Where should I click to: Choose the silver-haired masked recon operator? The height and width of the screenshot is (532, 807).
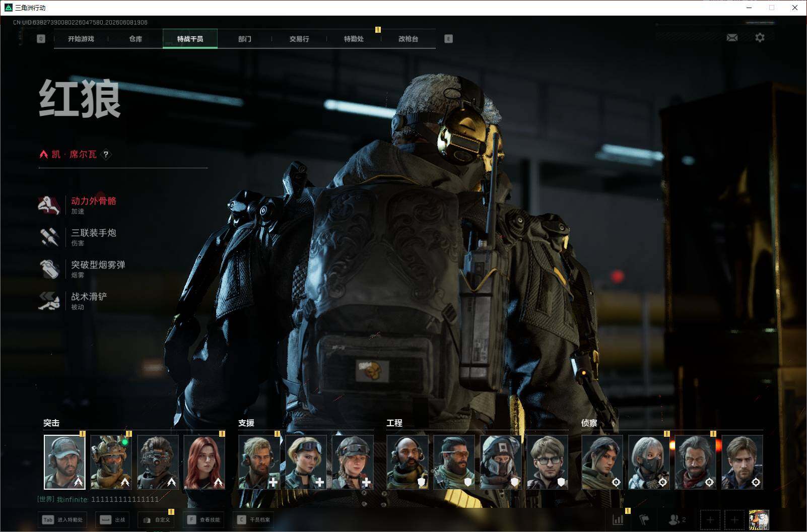click(649, 462)
